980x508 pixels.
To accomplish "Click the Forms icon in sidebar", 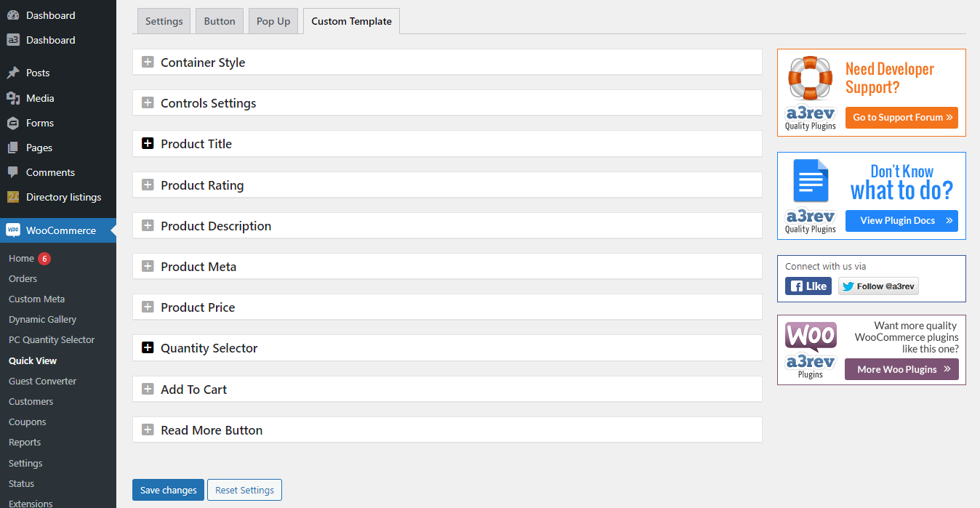I will (x=13, y=123).
